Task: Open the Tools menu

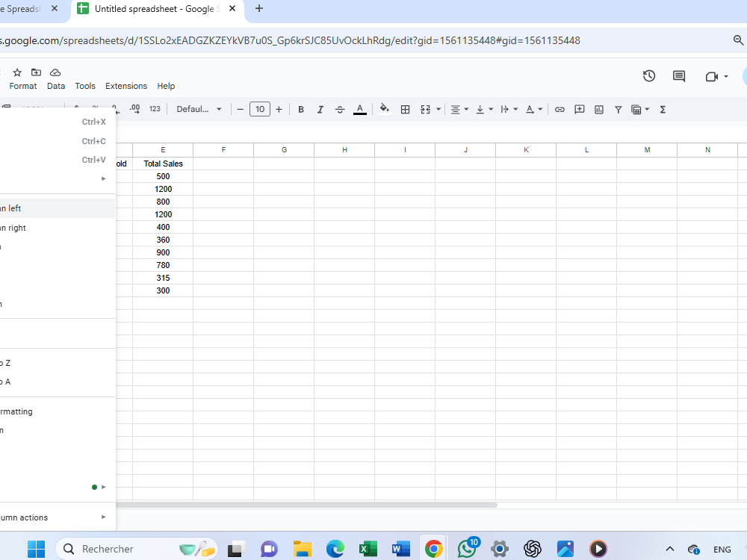Action: coord(85,86)
